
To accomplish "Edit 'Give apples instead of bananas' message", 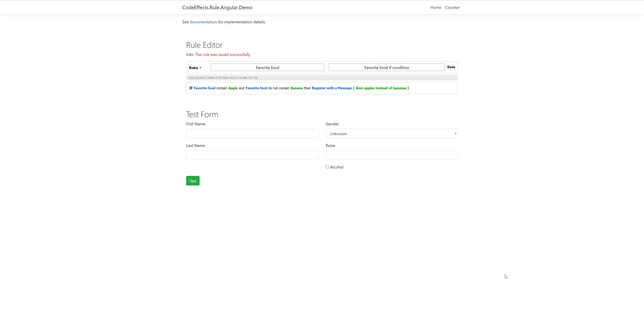I will [x=381, y=88].
